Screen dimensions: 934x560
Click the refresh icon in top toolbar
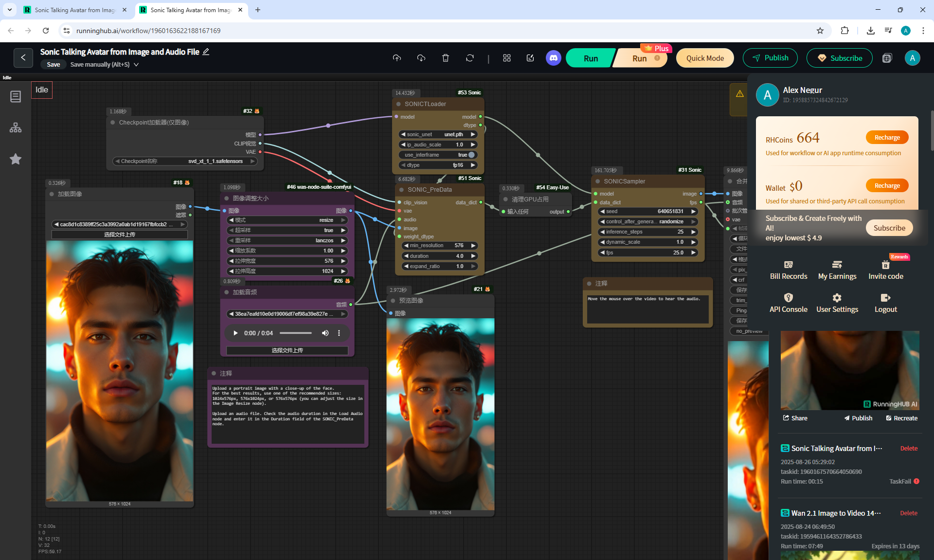pos(470,58)
